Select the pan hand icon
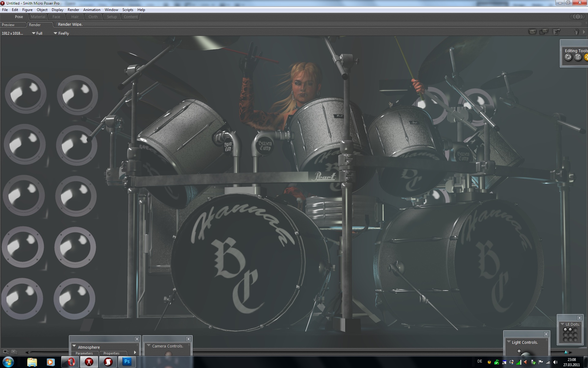The image size is (588, 368). pos(577,32)
